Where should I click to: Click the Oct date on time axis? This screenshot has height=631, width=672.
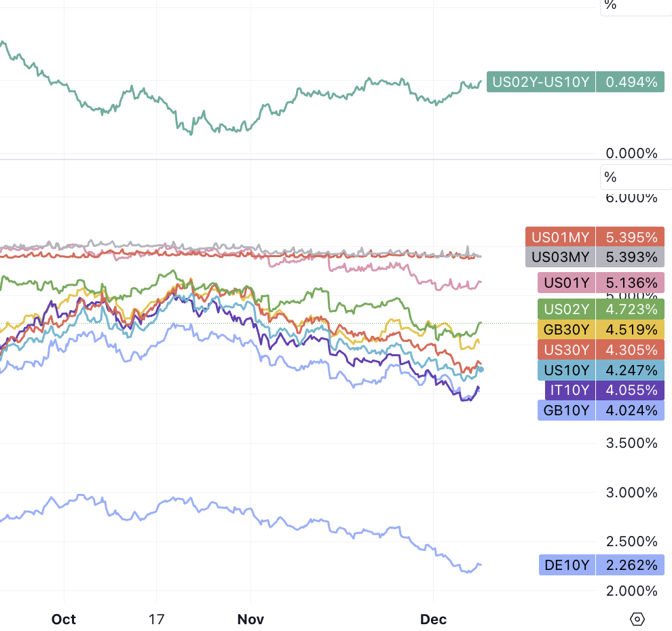[x=64, y=619]
